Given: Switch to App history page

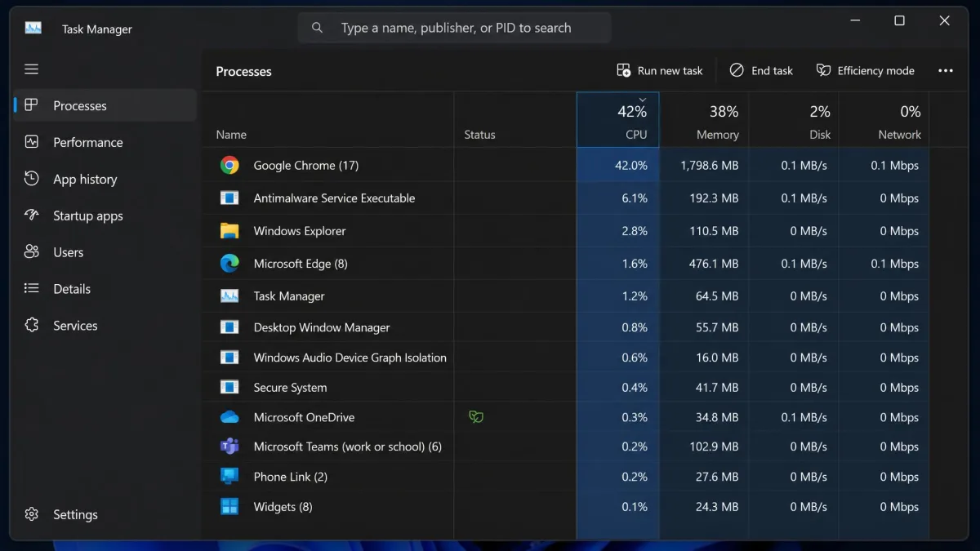Looking at the screenshot, I should [105, 179].
